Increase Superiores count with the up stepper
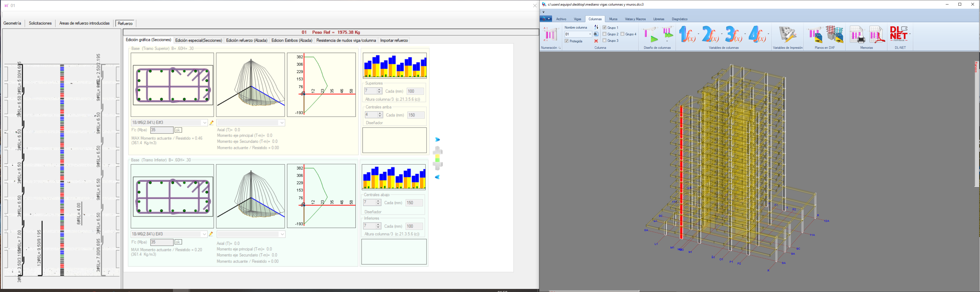 tap(379, 89)
